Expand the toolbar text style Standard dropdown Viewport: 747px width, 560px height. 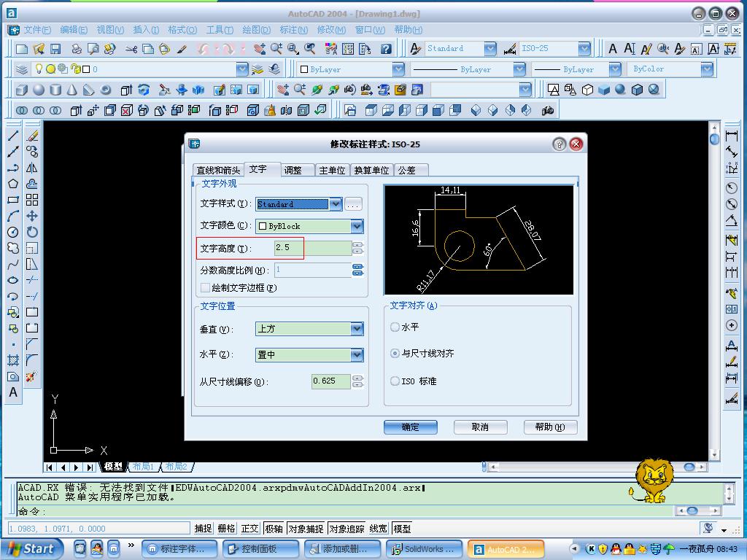pyautogui.click(x=489, y=49)
